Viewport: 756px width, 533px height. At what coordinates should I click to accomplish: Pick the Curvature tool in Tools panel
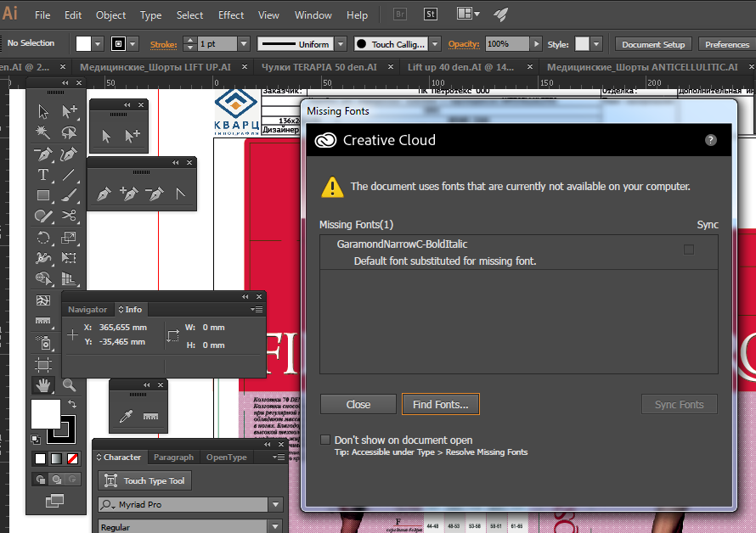(x=69, y=154)
